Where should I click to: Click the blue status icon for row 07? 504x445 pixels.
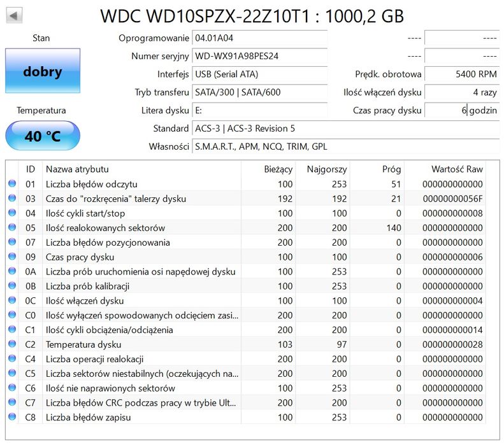12,242
